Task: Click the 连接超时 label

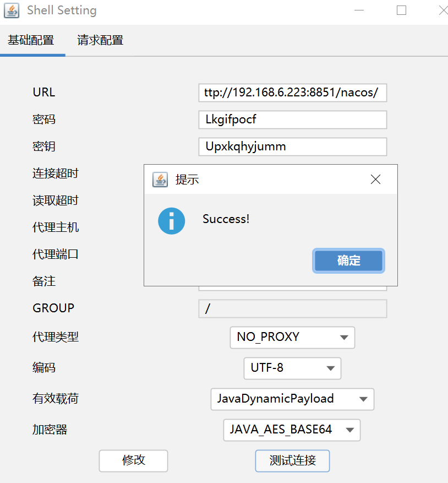Action: point(56,173)
